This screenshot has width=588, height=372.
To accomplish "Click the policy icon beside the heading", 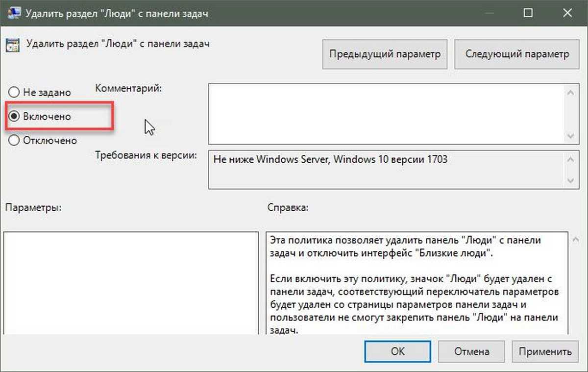I will tap(13, 45).
